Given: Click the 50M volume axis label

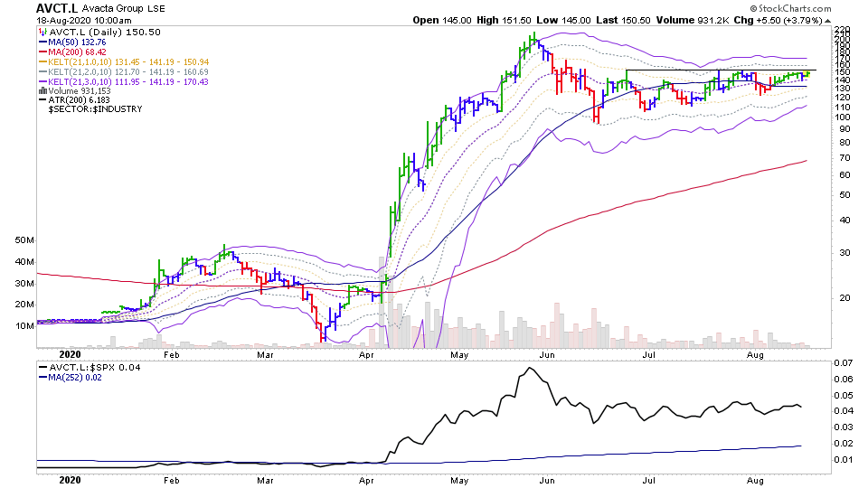Looking at the screenshot, I should (24, 240).
